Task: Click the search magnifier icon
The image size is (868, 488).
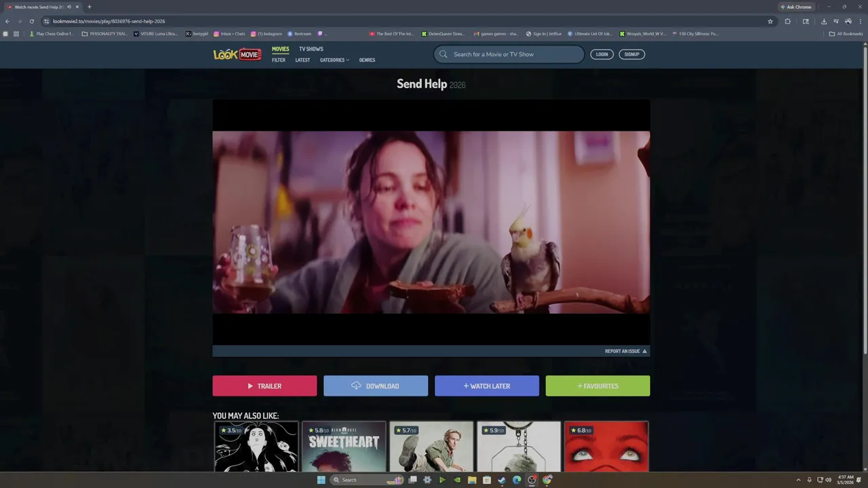Action: pos(443,54)
